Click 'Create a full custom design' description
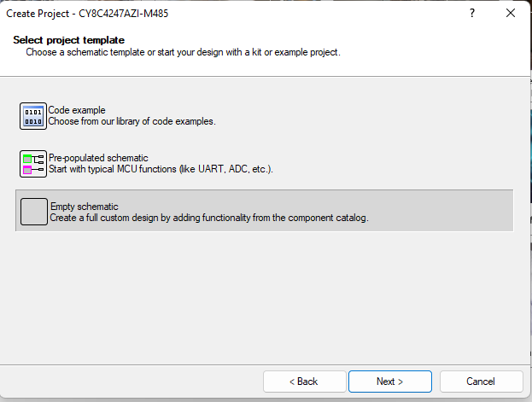This screenshot has width=532, height=402. tap(209, 218)
